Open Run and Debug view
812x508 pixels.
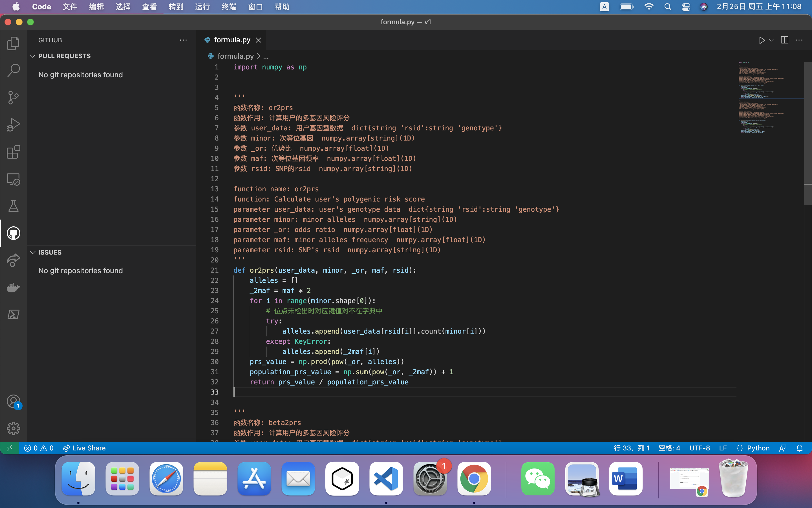point(14,125)
